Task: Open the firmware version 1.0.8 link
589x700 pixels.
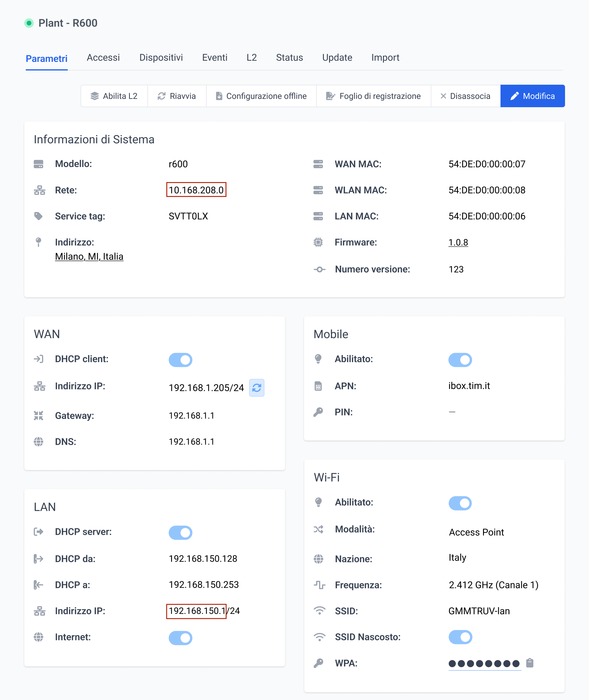Action: 458,242
